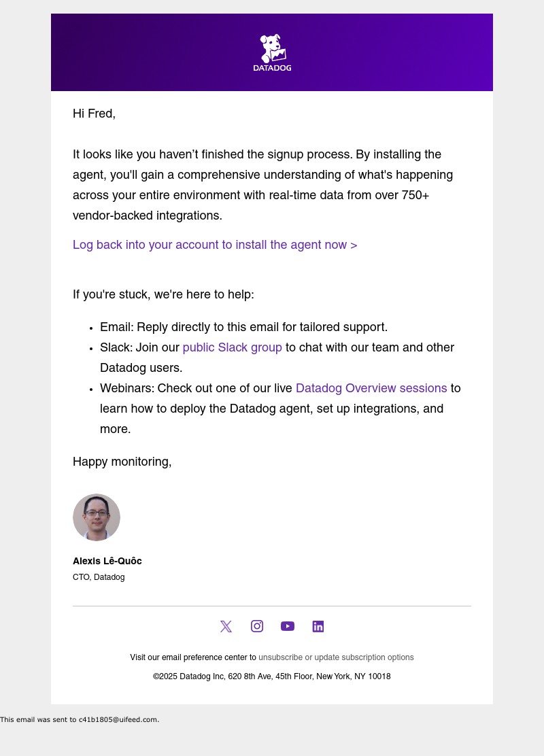
Task: Click the "CTO, Datadog" title text
Action: pyautogui.click(x=99, y=577)
